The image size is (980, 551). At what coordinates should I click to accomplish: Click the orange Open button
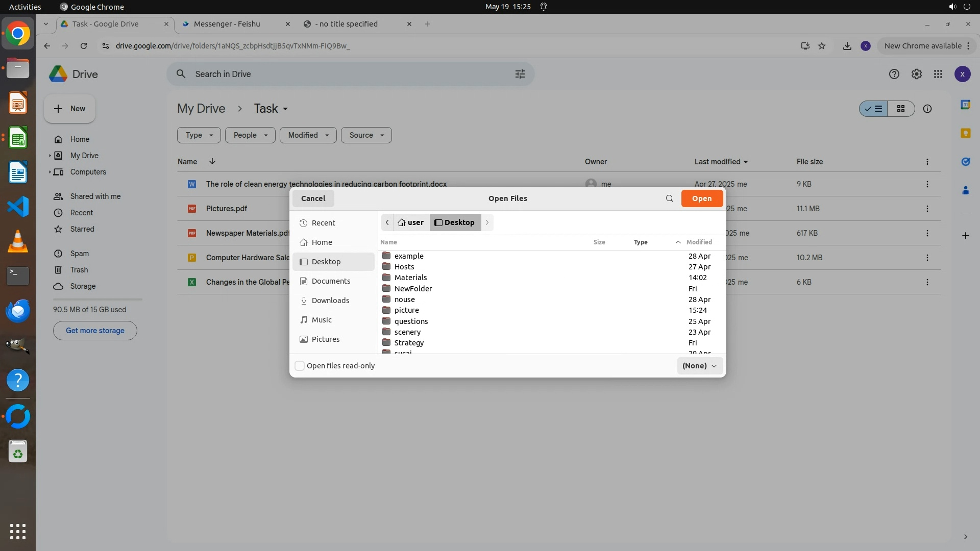(701, 198)
